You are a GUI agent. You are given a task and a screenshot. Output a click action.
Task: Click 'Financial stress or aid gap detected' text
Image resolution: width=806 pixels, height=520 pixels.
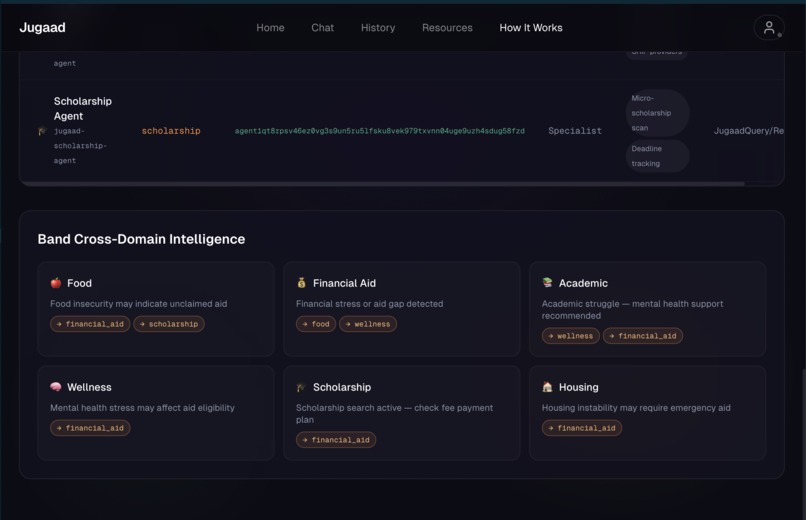tap(369, 304)
